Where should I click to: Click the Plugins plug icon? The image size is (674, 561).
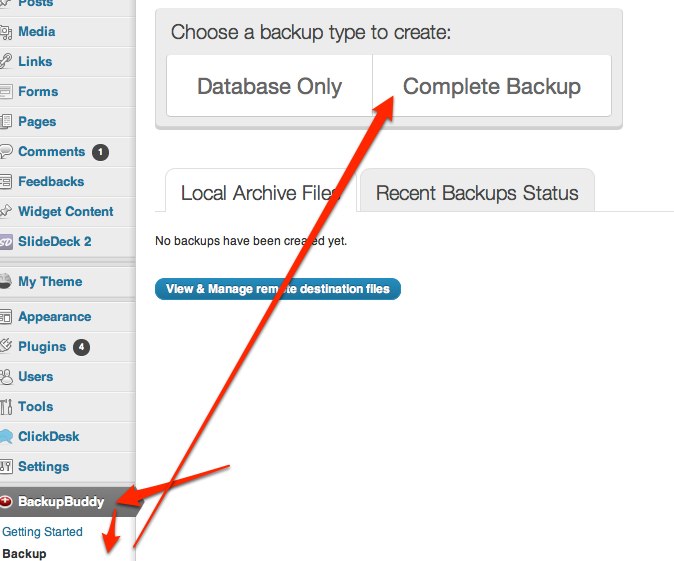pos(6,346)
